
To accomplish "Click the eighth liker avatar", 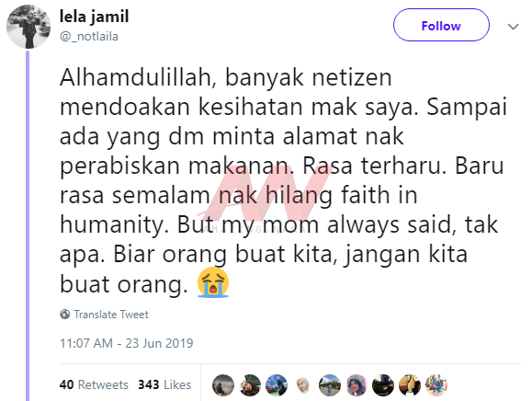I will click(x=410, y=385).
